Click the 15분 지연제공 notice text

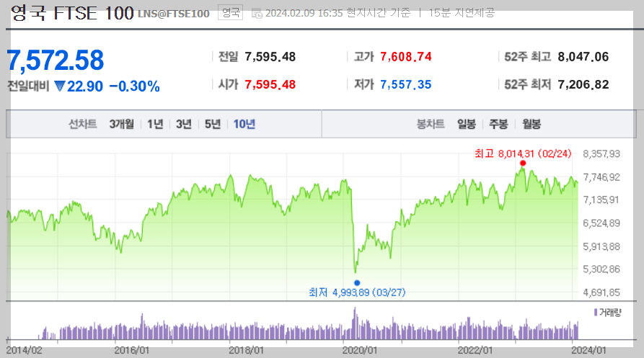click(462, 13)
